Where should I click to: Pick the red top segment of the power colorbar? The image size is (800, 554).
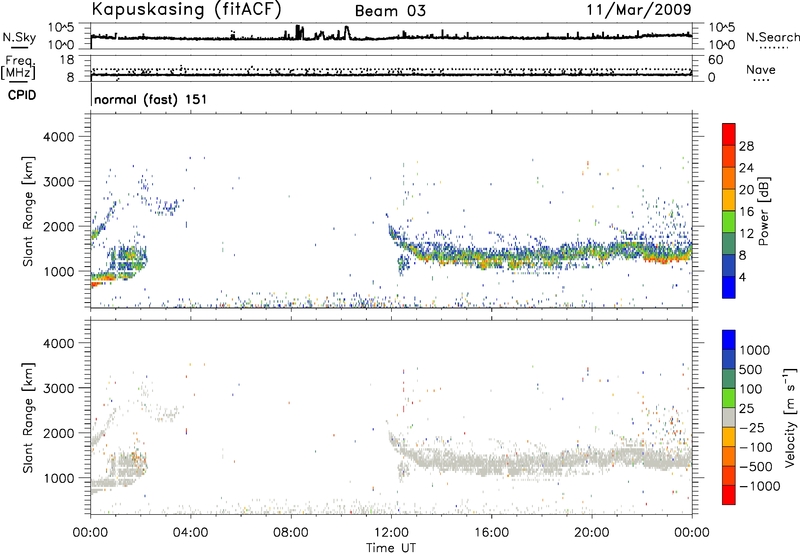729,135
